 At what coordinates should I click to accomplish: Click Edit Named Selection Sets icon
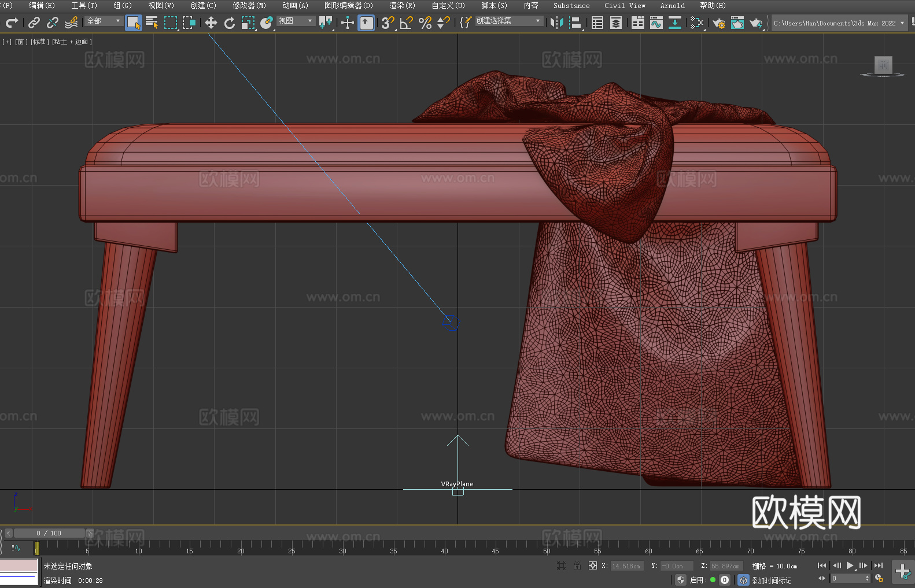pos(466,23)
